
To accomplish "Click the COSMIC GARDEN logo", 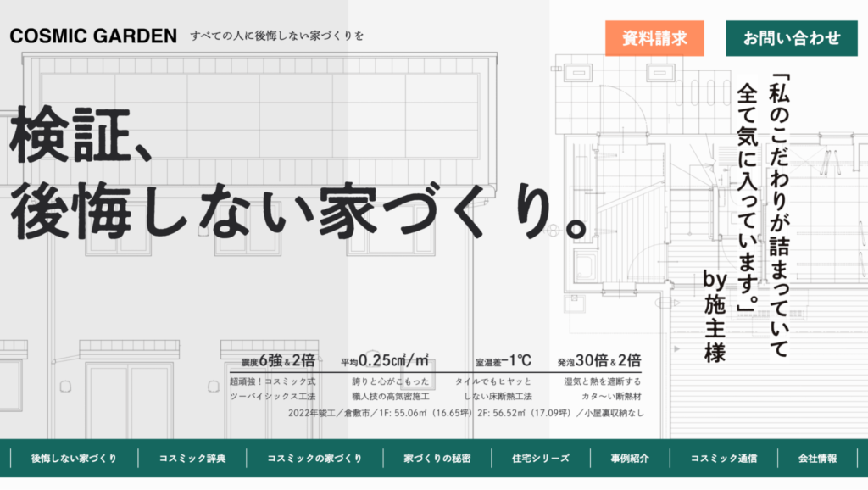I will [93, 36].
